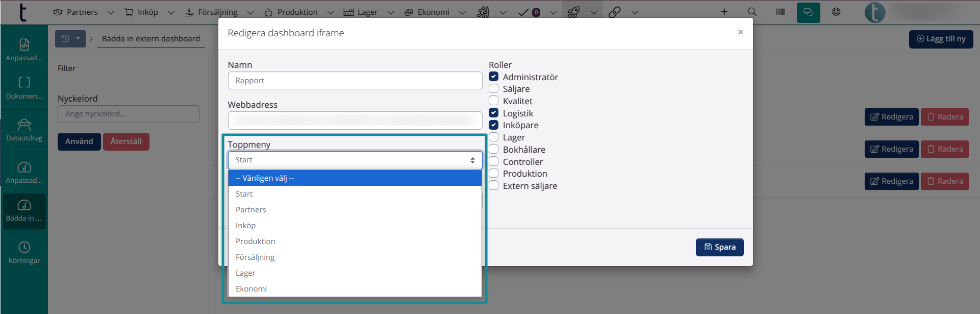
Task: Select Produktion from Toppmeny list
Action: tap(256, 241)
